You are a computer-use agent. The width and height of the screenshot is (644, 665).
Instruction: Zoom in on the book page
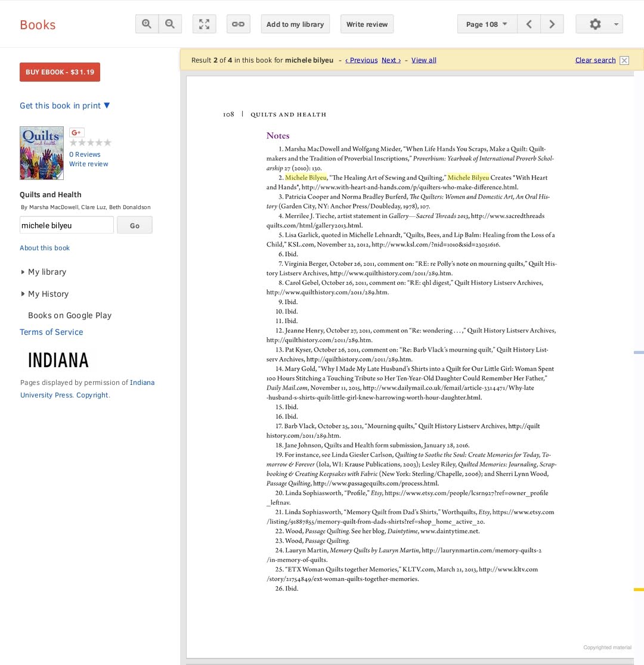[x=147, y=24]
